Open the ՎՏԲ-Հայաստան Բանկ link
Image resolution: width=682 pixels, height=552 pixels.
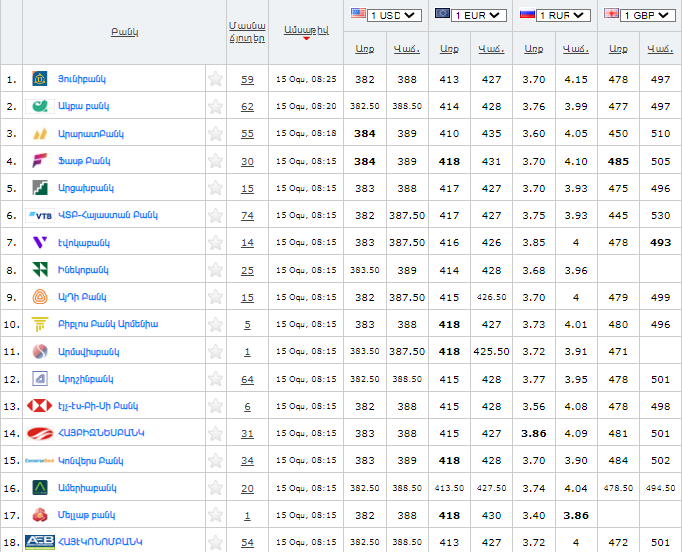[x=108, y=215]
